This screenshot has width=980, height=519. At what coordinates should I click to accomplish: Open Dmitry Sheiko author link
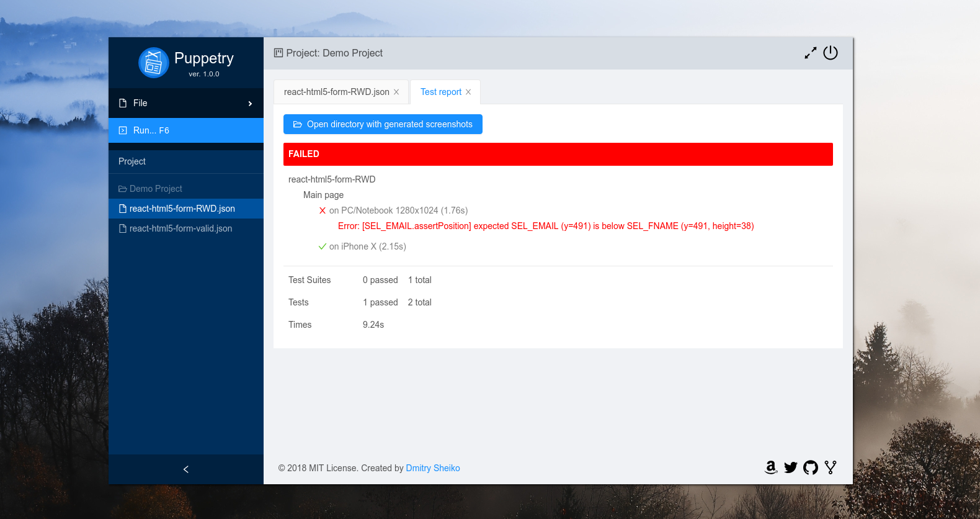433,468
